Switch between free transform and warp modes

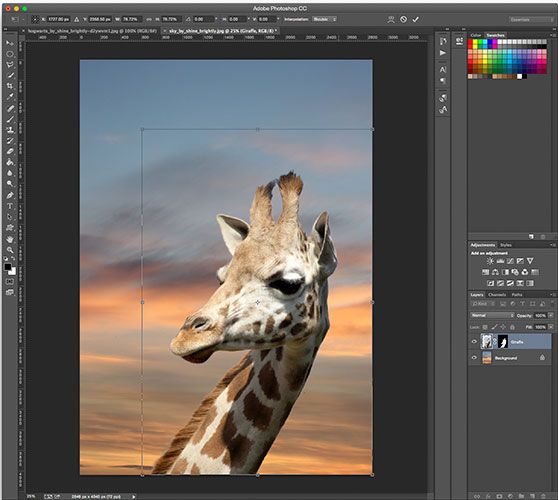(391, 19)
